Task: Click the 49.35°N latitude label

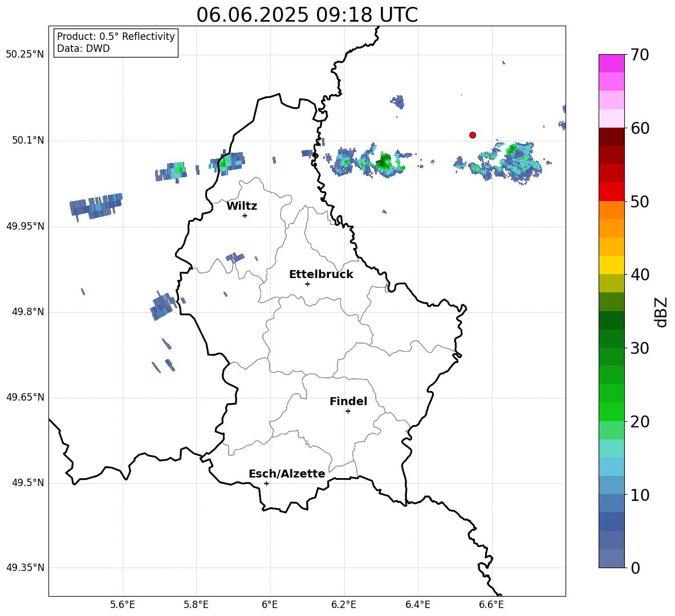Action: (25, 568)
